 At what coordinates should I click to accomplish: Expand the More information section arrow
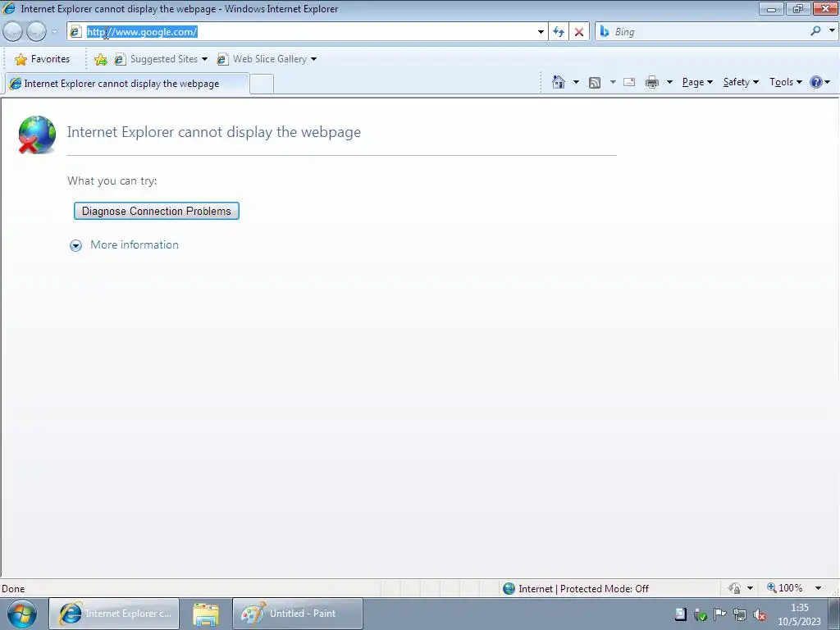coord(75,245)
